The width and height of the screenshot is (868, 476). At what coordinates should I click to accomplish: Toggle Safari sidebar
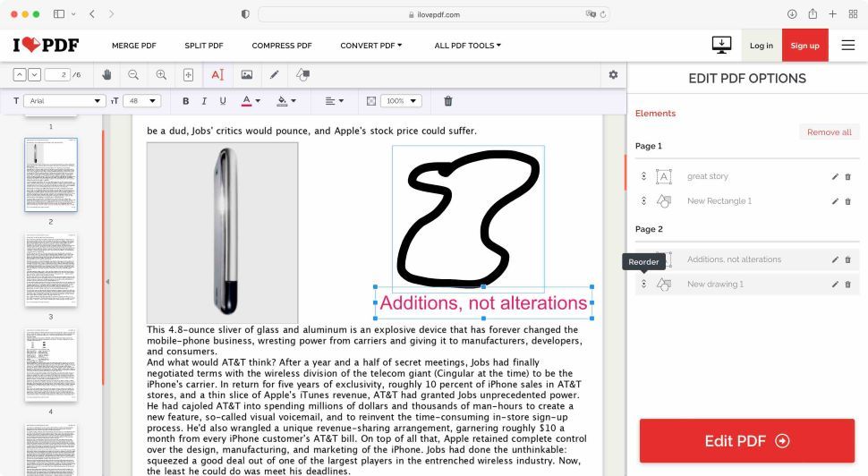point(59,13)
